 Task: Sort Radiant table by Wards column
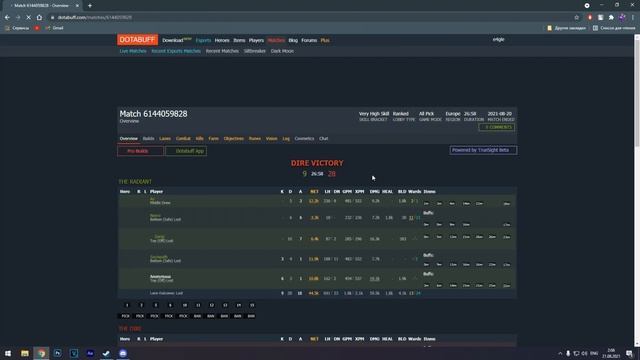[x=414, y=191]
